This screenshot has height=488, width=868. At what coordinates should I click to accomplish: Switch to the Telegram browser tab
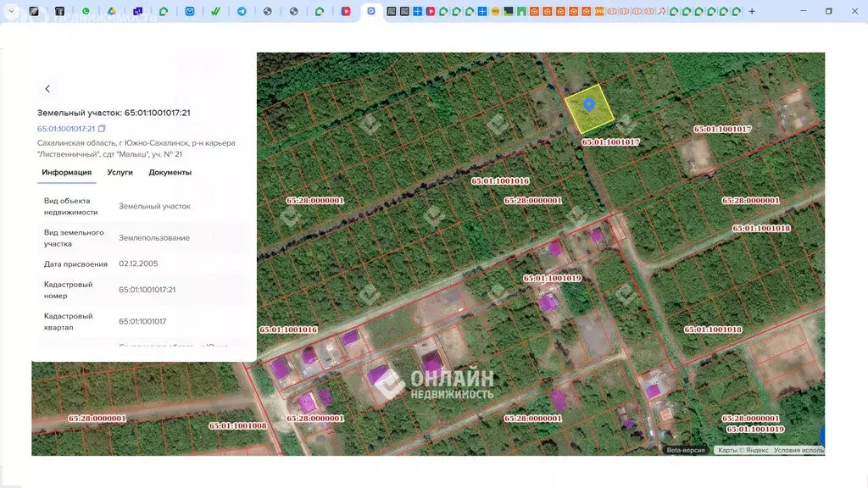242,11
